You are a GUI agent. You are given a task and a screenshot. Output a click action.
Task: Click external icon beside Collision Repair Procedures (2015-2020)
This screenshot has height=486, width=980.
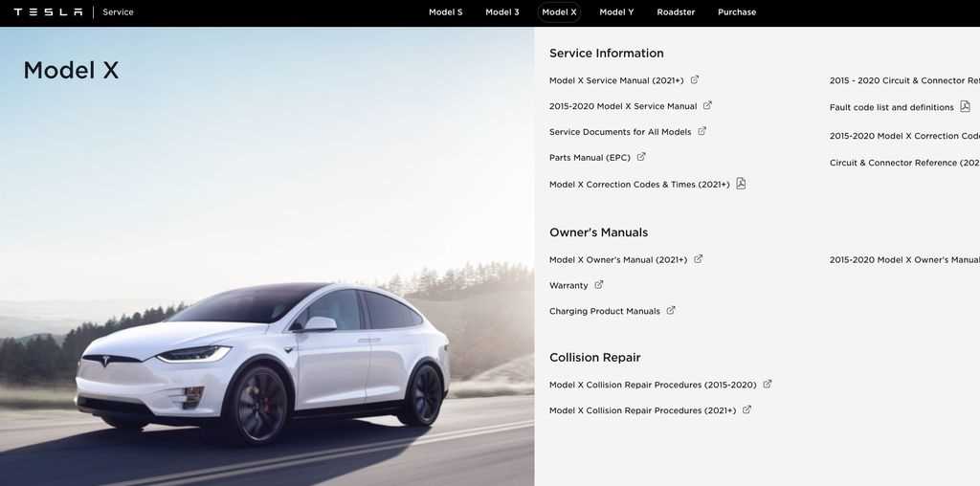[768, 385]
